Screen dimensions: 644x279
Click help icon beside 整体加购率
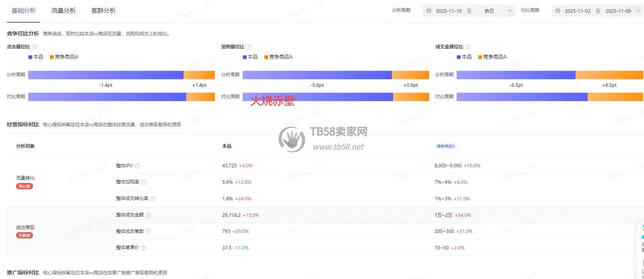144,182
